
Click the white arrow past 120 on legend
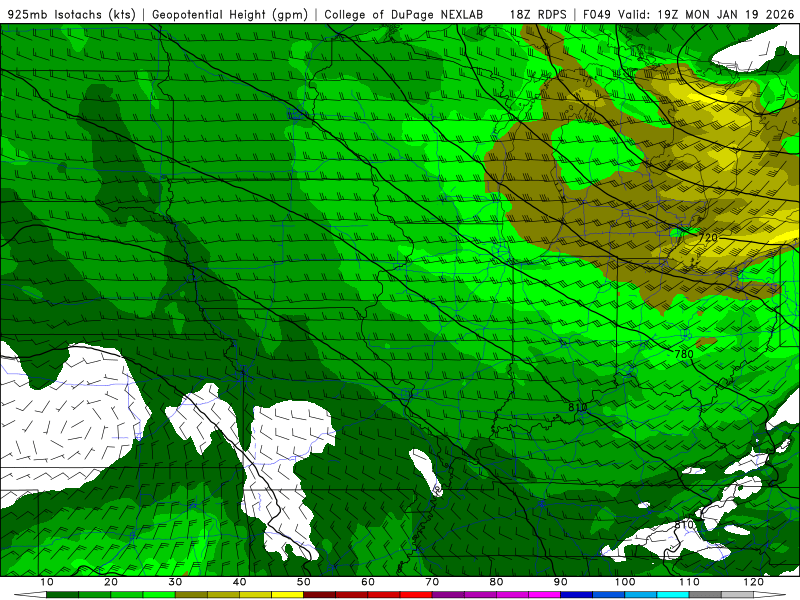pyautogui.click(x=770, y=595)
